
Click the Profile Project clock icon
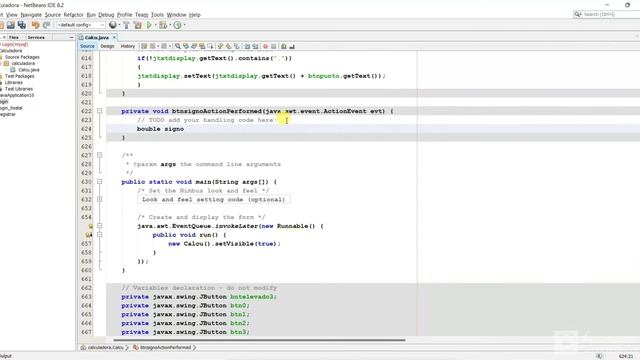click(x=178, y=25)
